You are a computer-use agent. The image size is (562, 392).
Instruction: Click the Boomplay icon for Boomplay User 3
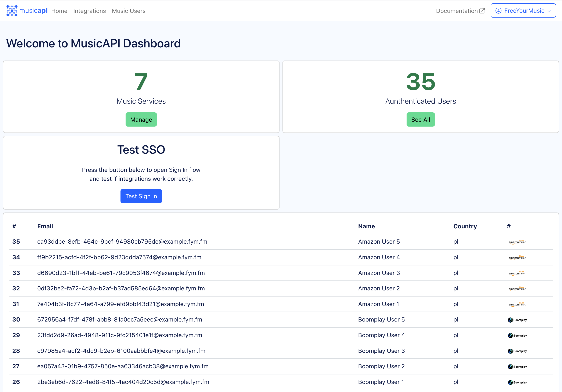[517, 351]
